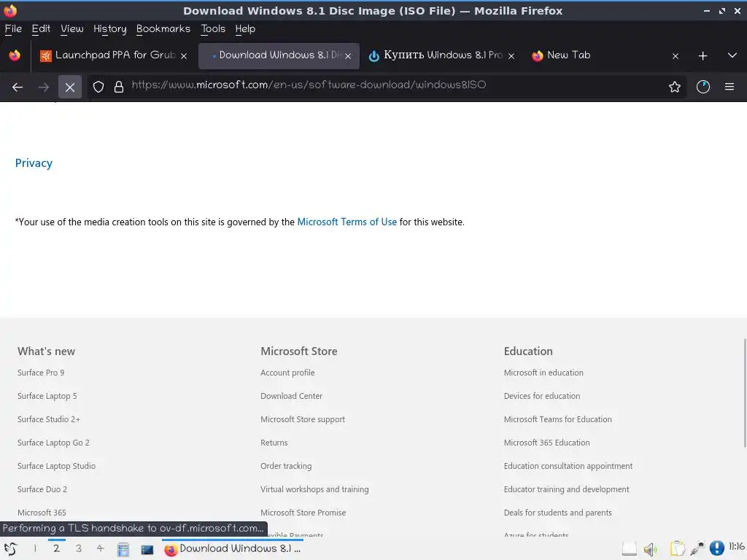This screenshot has height=560, width=747.
Task: Open the Microsoft Terms of Use link
Action: click(347, 222)
